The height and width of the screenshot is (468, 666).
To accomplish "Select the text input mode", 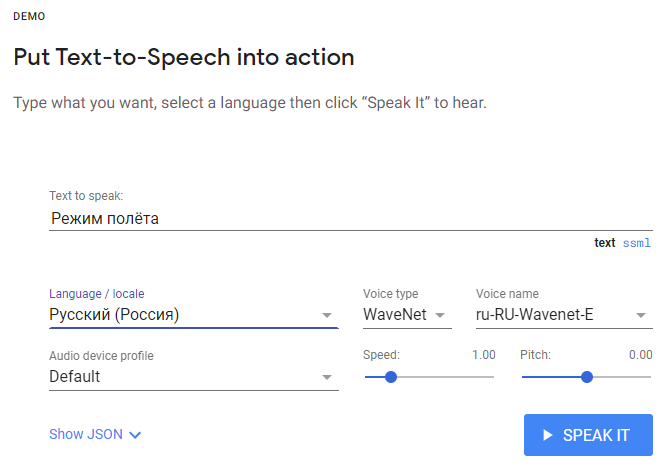I will click(604, 243).
